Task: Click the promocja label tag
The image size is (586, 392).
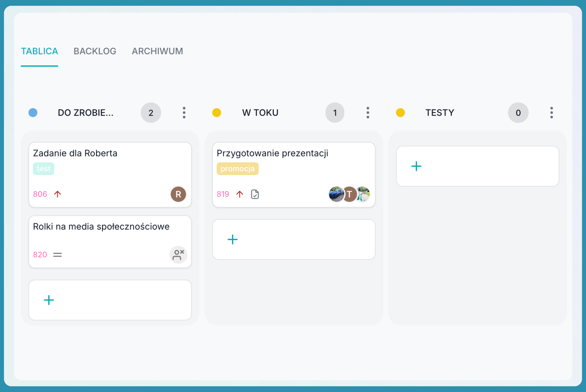Action: 237,169
